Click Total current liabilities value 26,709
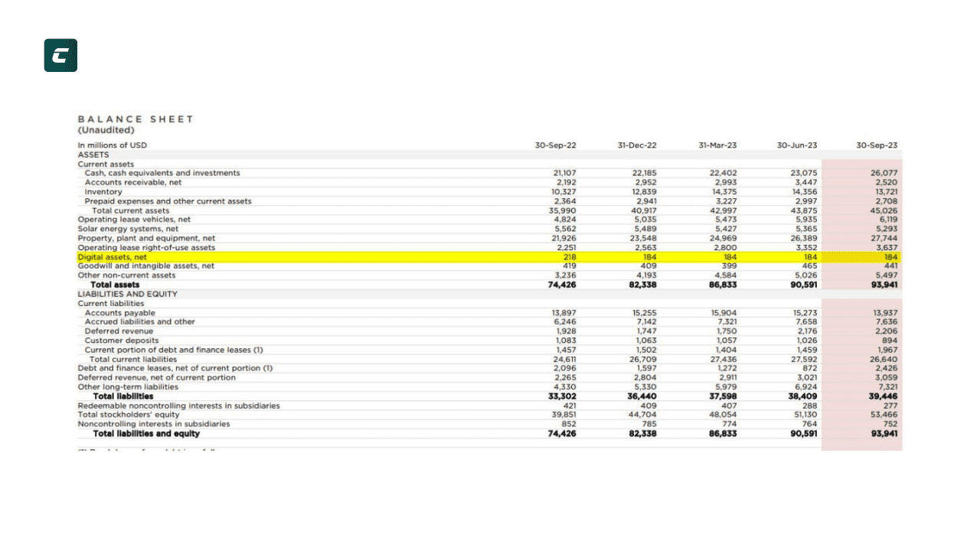 point(644,359)
